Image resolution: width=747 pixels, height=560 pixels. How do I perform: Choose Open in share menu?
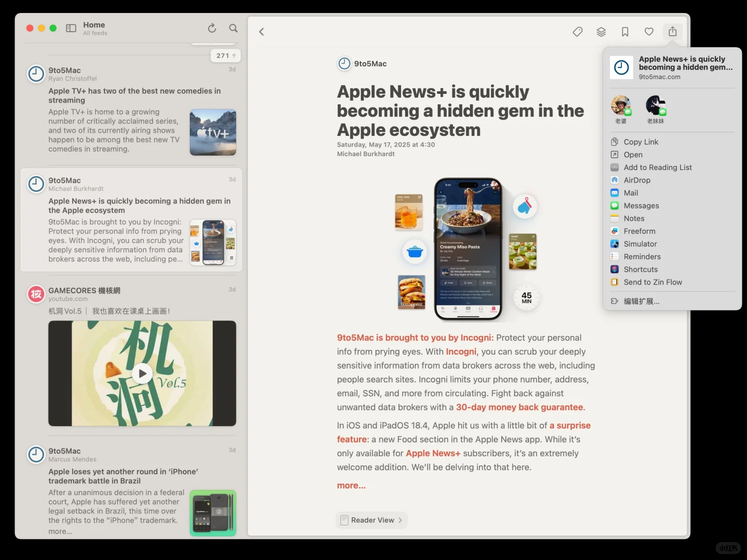pos(672,155)
